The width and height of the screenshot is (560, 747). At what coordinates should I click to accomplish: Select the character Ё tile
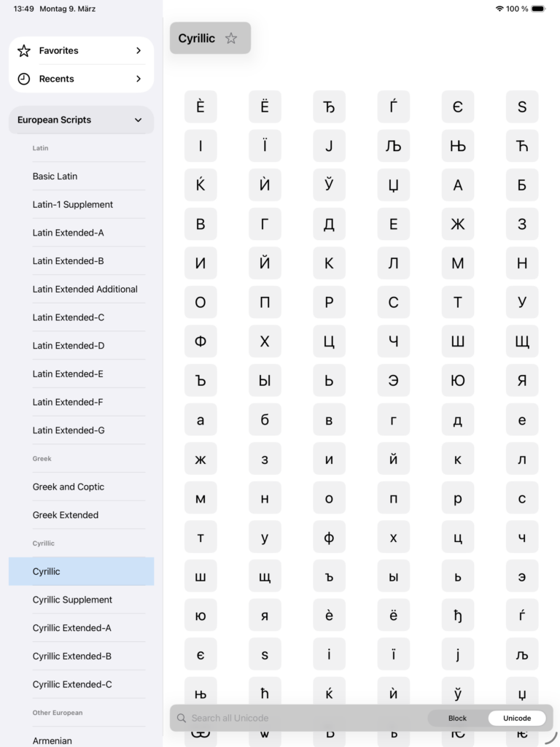coord(265,107)
